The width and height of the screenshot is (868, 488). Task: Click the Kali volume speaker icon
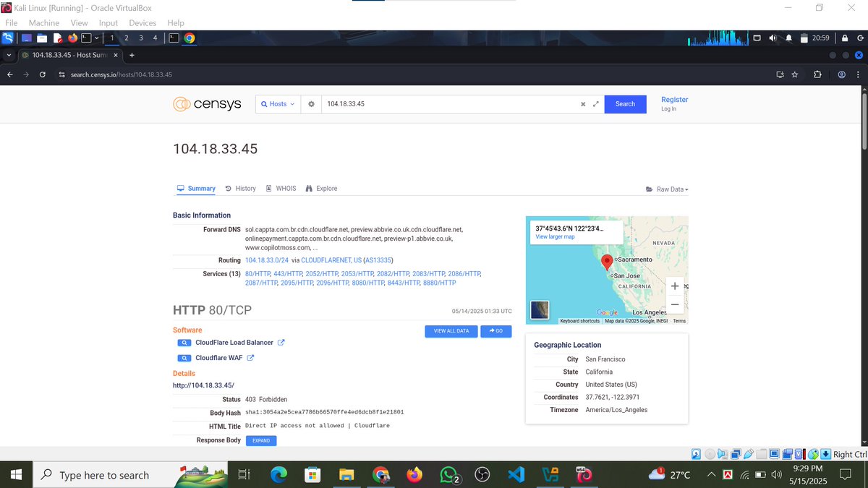tap(773, 38)
